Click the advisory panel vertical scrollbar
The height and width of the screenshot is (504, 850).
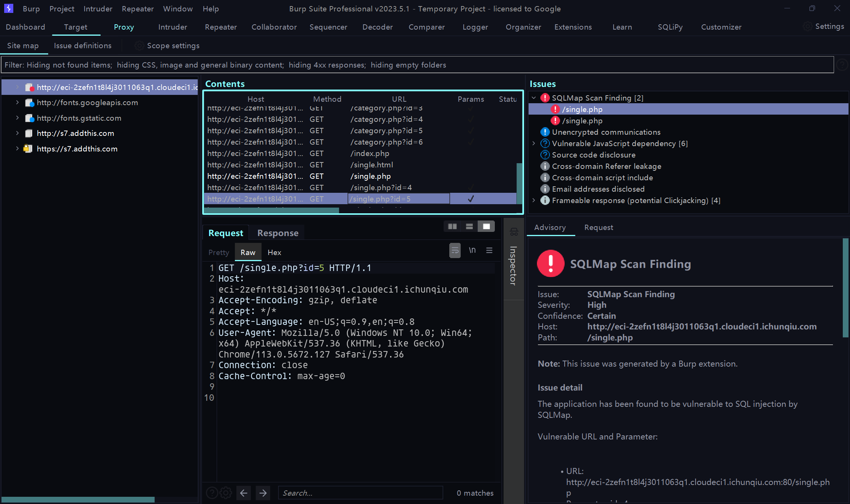coord(845,288)
